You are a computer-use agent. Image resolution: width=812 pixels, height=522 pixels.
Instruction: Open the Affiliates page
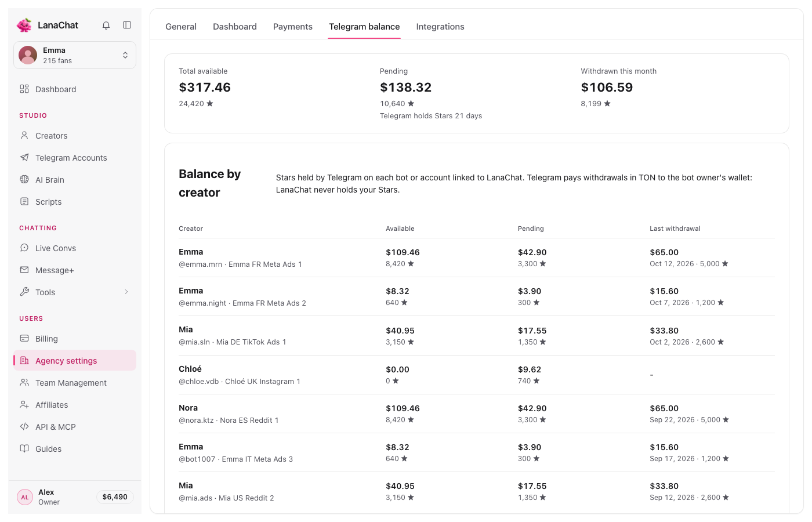75,405
